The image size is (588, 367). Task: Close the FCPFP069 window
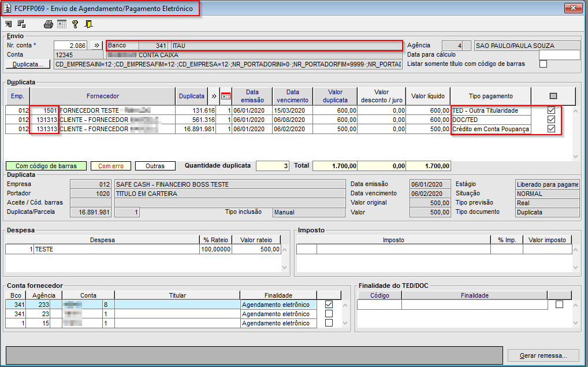[573, 8]
